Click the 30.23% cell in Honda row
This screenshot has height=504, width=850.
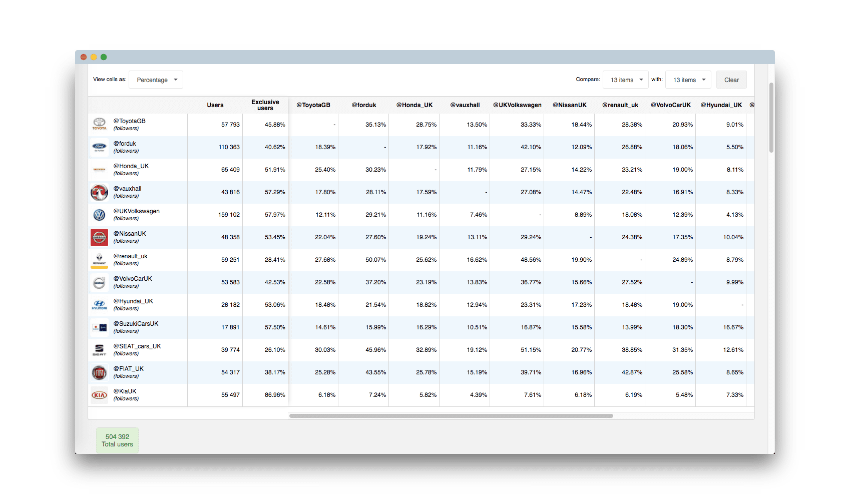click(x=375, y=170)
